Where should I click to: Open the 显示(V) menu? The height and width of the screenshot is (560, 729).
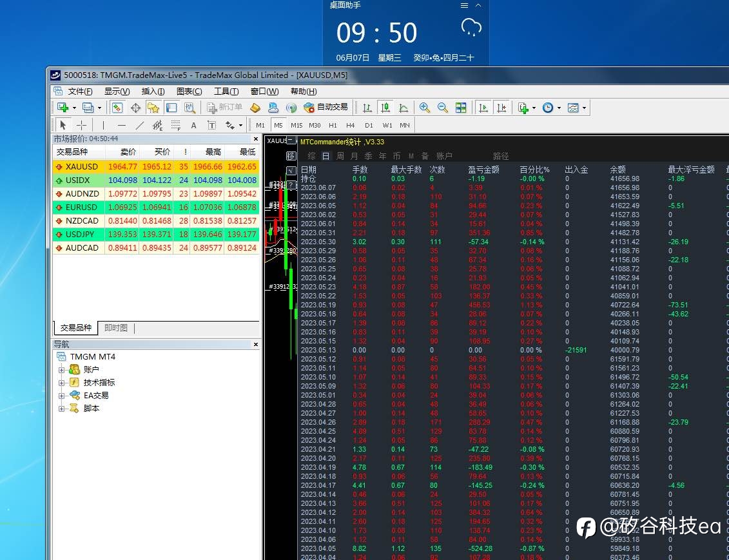[x=117, y=91]
